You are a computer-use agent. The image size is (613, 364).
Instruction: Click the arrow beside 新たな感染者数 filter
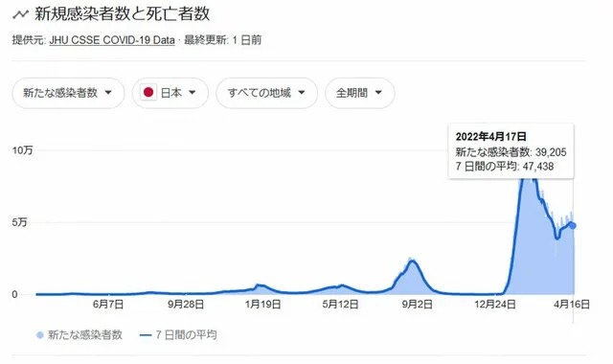point(108,93)
